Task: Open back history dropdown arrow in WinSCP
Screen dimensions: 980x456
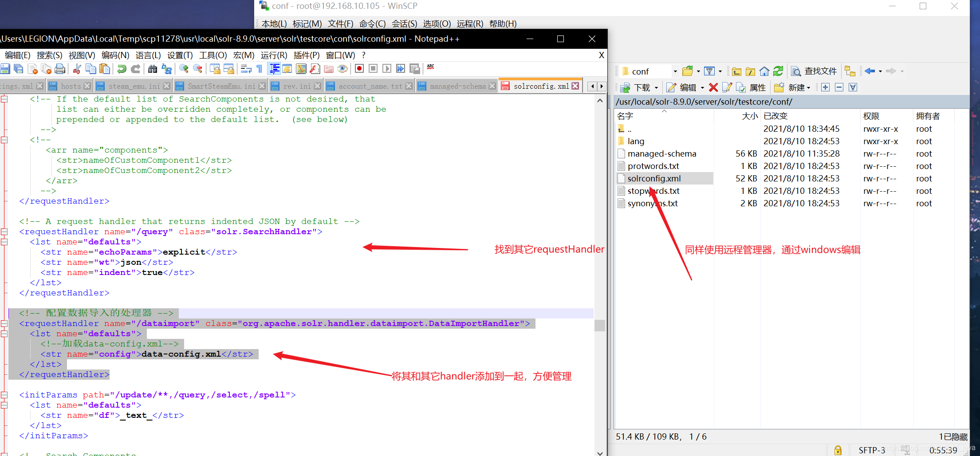Action: tap(880, 71)
